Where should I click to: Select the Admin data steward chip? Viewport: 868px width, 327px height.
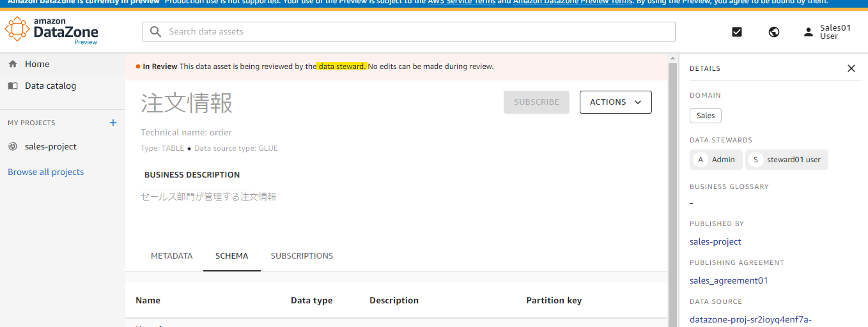(x=716, y=160)
